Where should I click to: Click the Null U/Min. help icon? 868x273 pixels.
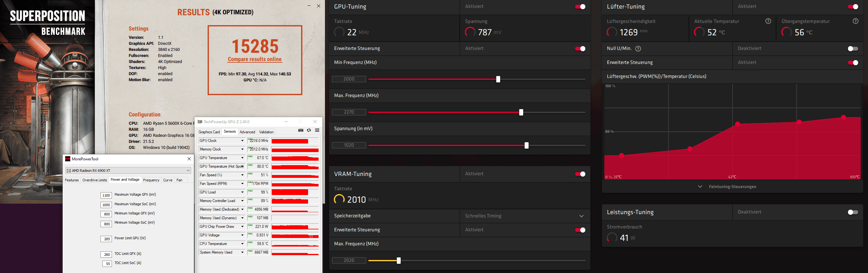pos(638,49)
